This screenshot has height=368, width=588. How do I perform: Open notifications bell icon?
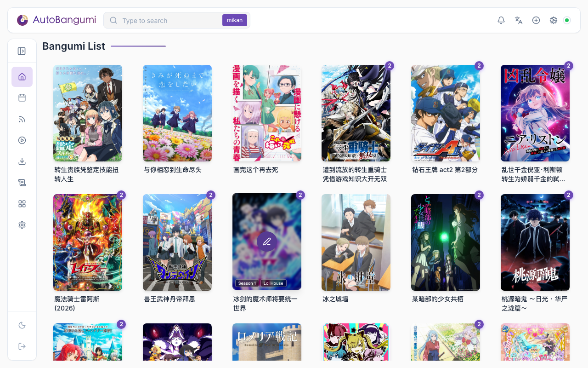point(501,20)
